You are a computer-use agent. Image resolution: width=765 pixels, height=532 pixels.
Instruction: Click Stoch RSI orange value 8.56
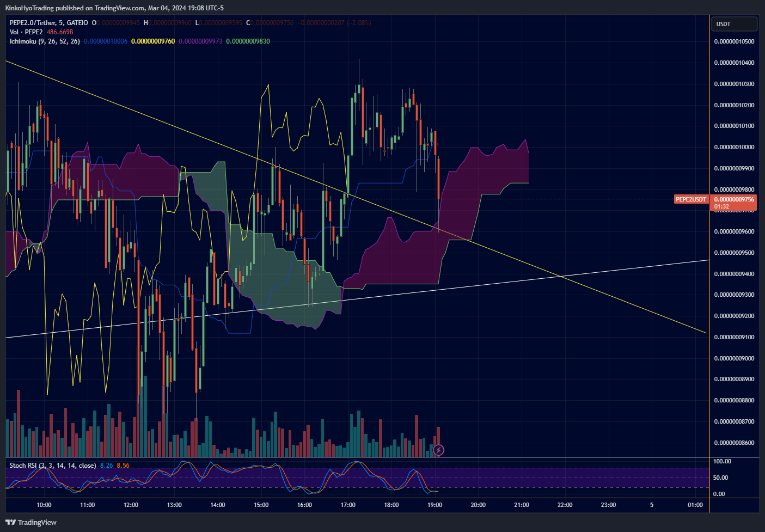pyautogui.click(x=123, y=466)
